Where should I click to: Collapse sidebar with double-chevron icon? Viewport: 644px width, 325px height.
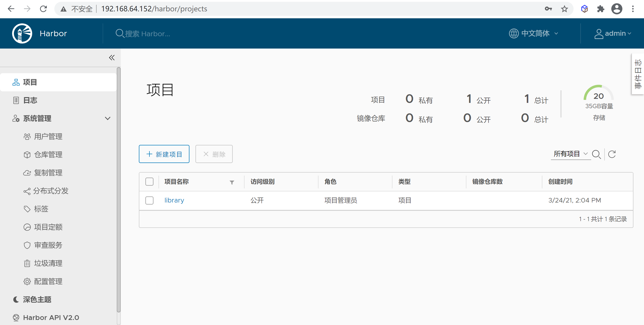(112, 58)
